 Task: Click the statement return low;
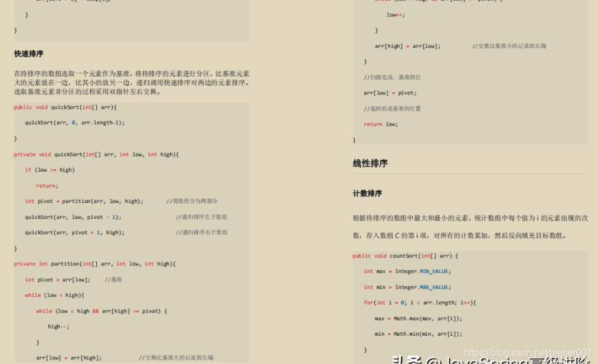381,124
